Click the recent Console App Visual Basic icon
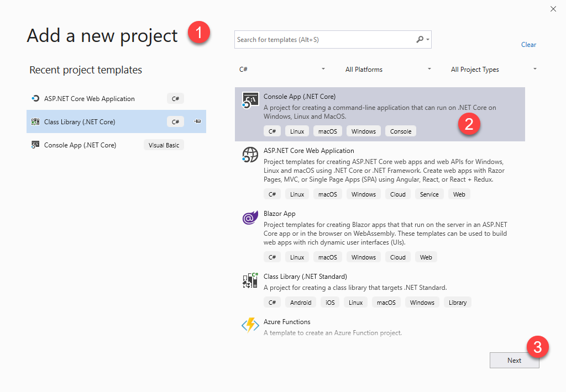566x392 pixels. (x=35, y=145)
